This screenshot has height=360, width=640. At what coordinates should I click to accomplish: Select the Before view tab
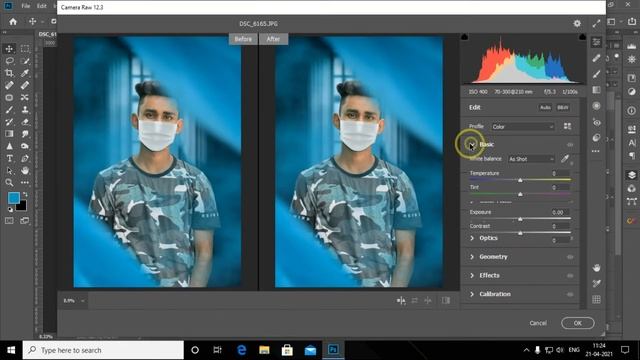pyautogui.click(x=243, y=39)
